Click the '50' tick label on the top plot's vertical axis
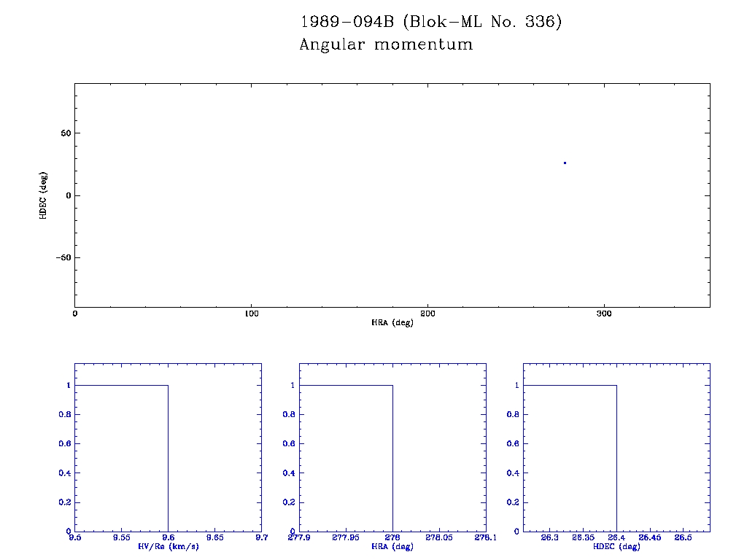 click(x=64, y=133)
